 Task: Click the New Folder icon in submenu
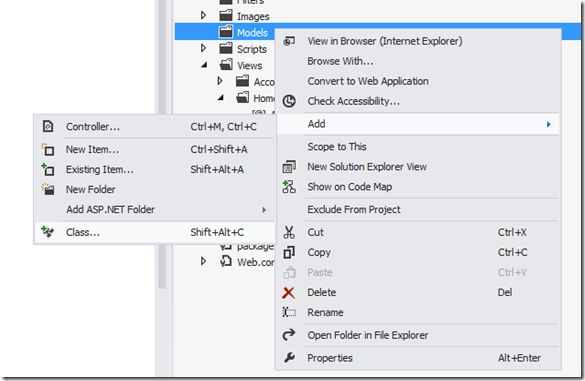(48, 189)
